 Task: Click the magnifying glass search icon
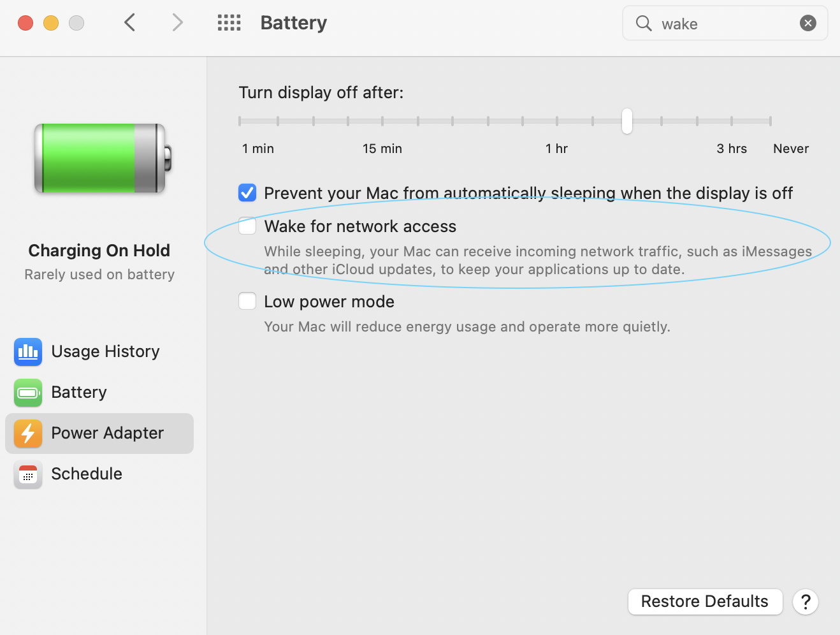644,24
